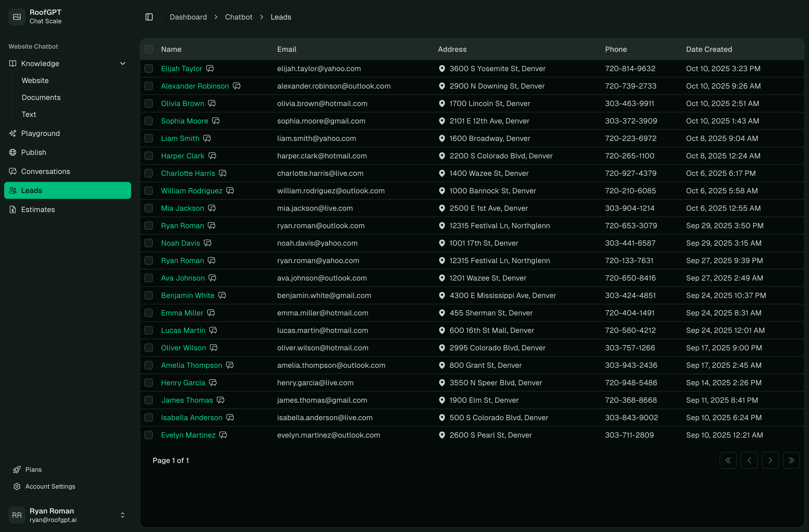
Task: Open Conversations from the sidebar
Action: point(45,171)
